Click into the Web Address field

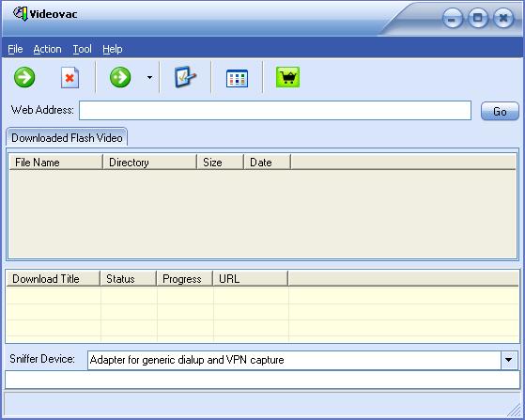point(275,110)
